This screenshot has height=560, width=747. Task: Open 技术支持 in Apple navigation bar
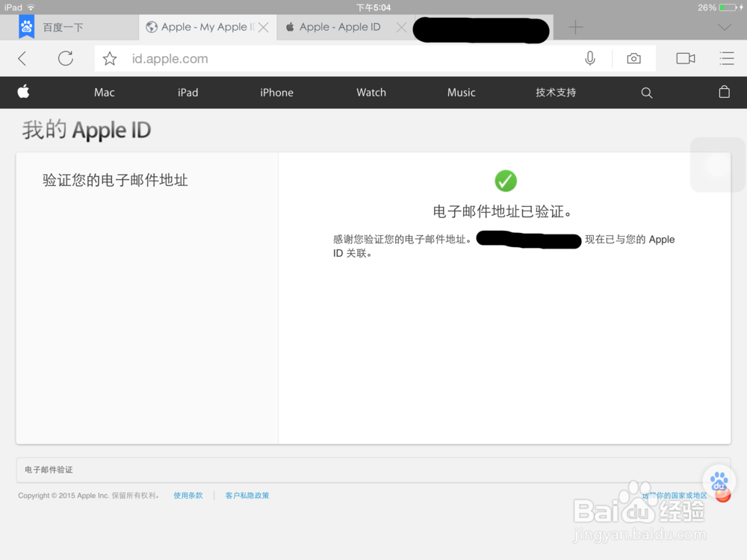pos(556,93)
